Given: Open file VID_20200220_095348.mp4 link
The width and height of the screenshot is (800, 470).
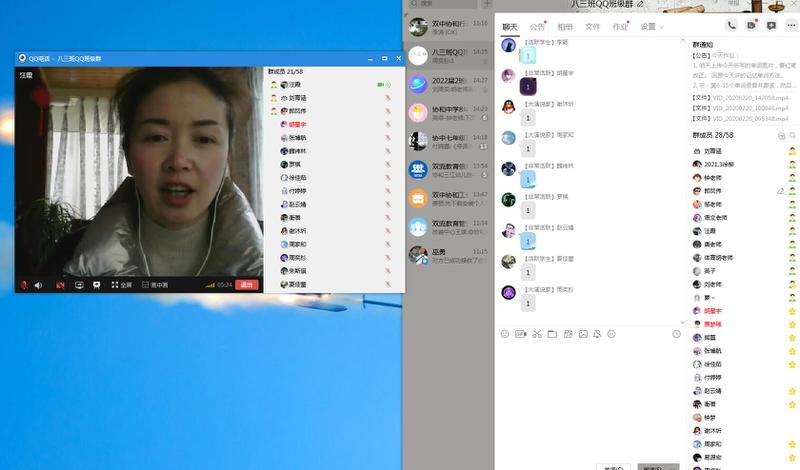Looking at the screenshot, I should click(x=750, y=118).
